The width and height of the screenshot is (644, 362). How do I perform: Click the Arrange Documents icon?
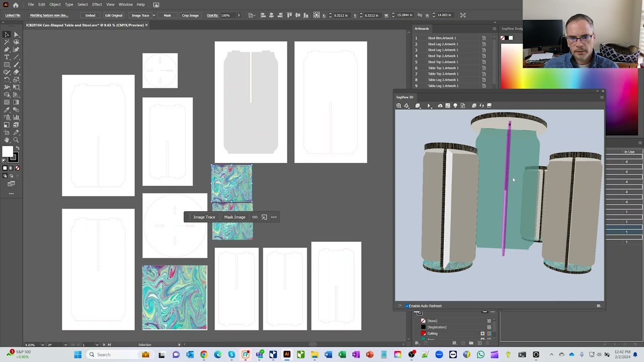[x=156, y=5]
